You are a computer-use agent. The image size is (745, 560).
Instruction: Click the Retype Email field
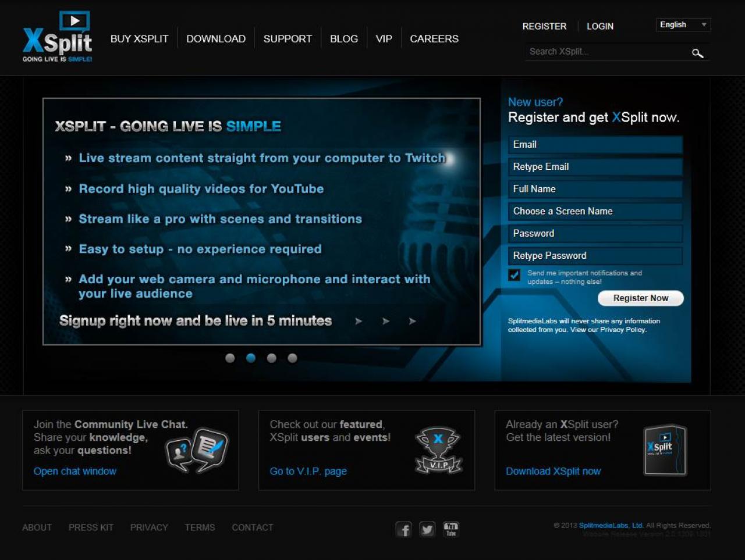tap(595, 167)
